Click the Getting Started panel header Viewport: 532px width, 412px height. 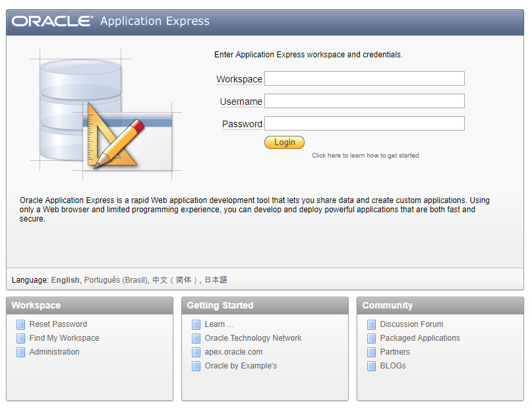coord(265,306)
